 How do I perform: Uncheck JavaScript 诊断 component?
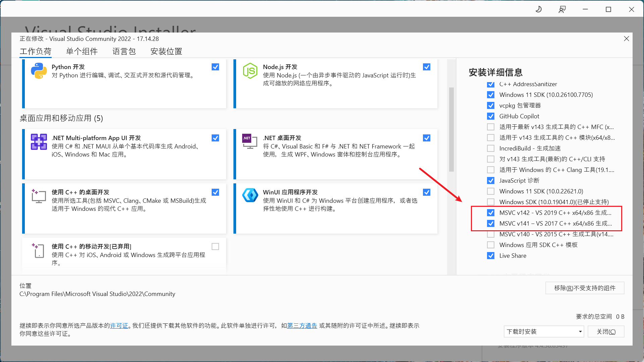click(x=491, y=181)
